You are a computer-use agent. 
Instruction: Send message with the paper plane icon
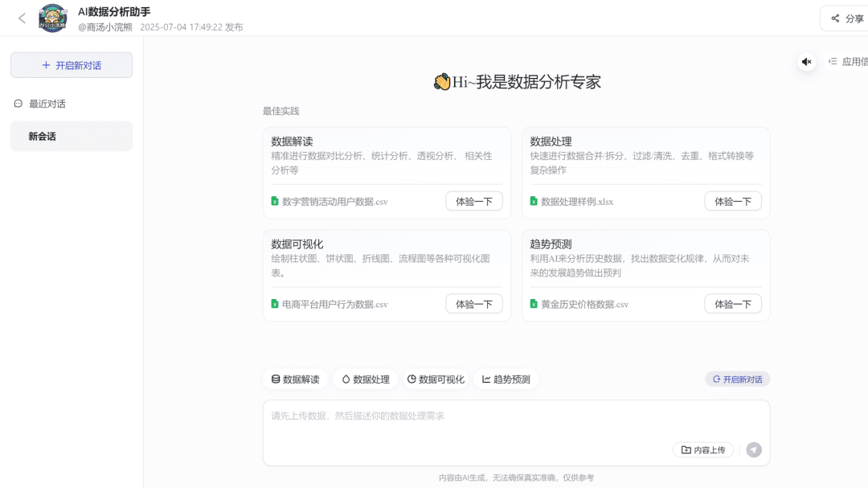click(753, 449)
